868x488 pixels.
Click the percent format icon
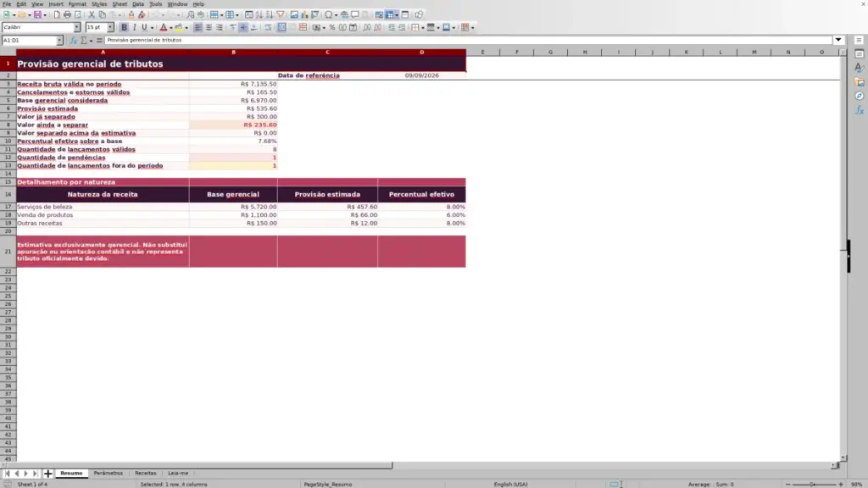332,28
